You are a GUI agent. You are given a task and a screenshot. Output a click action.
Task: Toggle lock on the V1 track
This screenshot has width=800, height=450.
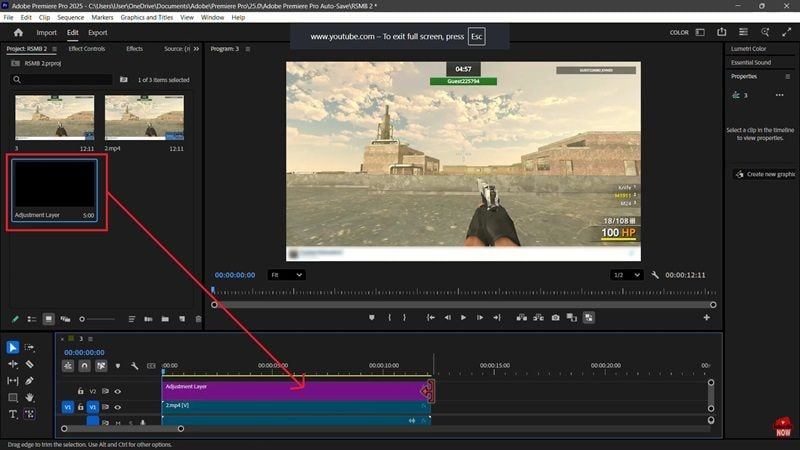pos(81,407)
